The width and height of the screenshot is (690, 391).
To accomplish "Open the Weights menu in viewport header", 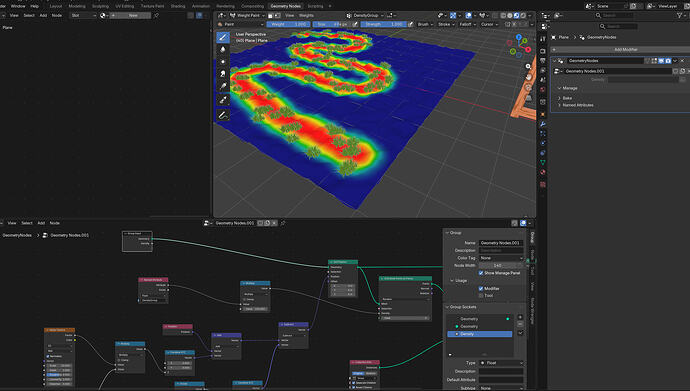I will pyautogui.click(x=307, y=15).
